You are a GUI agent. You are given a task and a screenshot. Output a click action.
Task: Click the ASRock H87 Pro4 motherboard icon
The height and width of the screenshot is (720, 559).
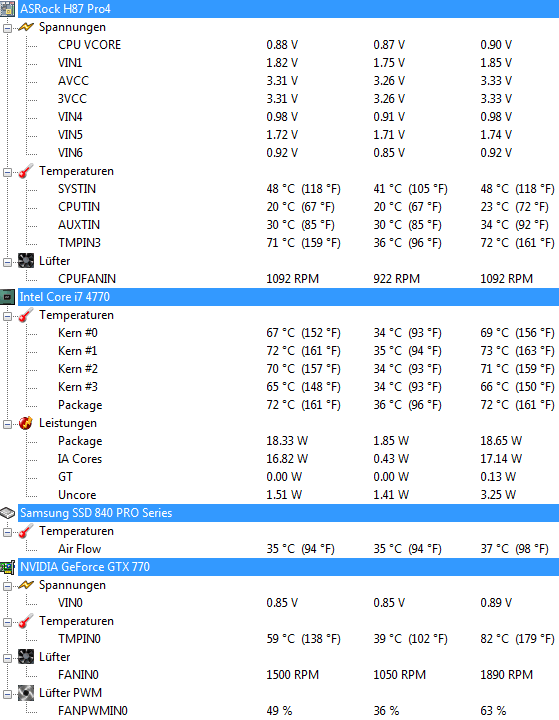[x=7, y=9]
